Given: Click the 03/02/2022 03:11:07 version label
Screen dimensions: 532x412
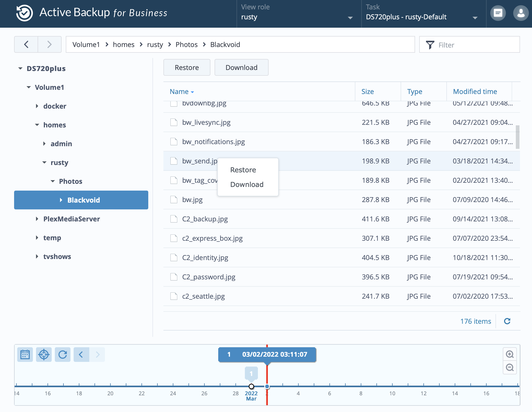Looking at the screenshot, I should [267, 354].
